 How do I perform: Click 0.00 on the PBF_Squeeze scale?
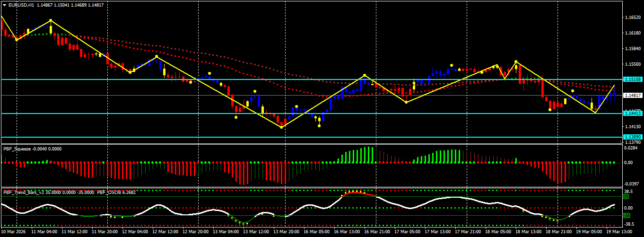pyautogui.click(x=628, y=163)
